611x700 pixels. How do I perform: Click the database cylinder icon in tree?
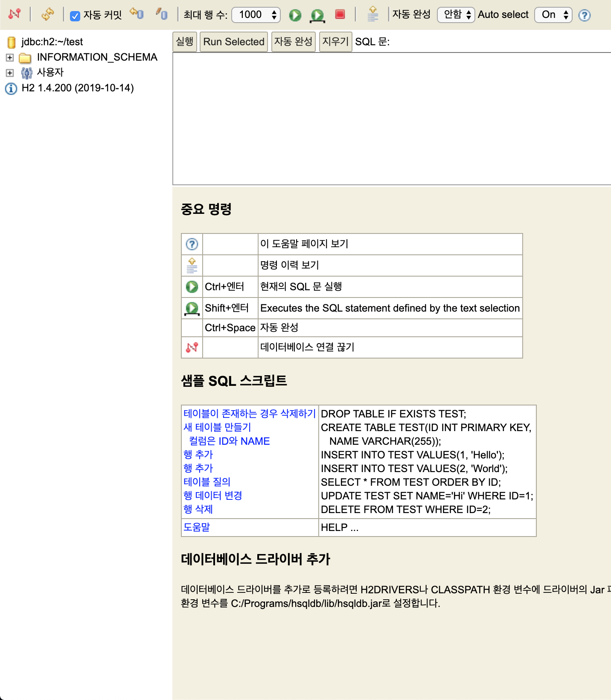tap(12, 42)
